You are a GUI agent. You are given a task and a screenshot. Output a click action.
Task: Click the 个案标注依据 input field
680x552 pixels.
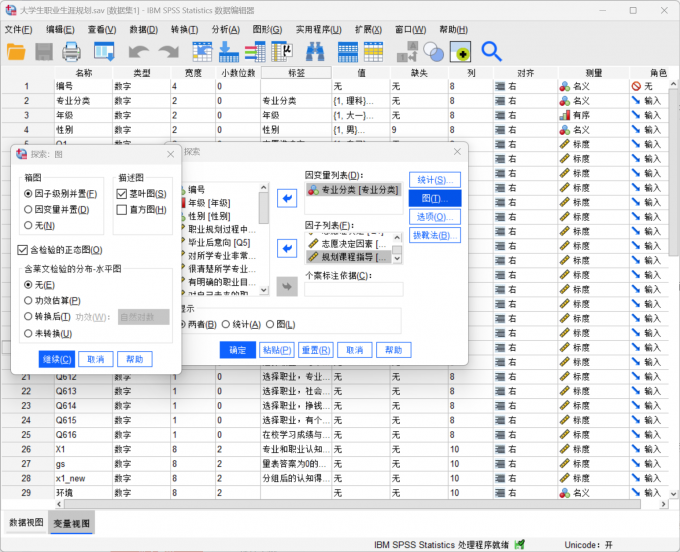pos(354,289)
